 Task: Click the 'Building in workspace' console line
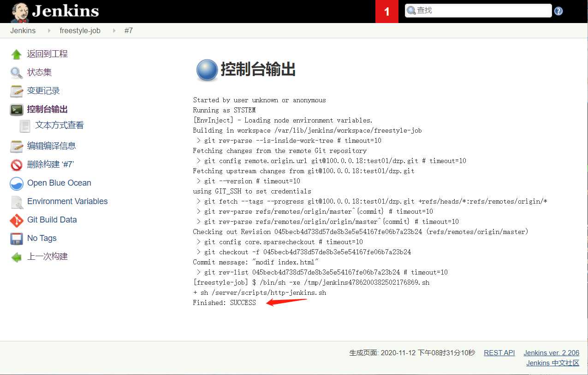307,130
